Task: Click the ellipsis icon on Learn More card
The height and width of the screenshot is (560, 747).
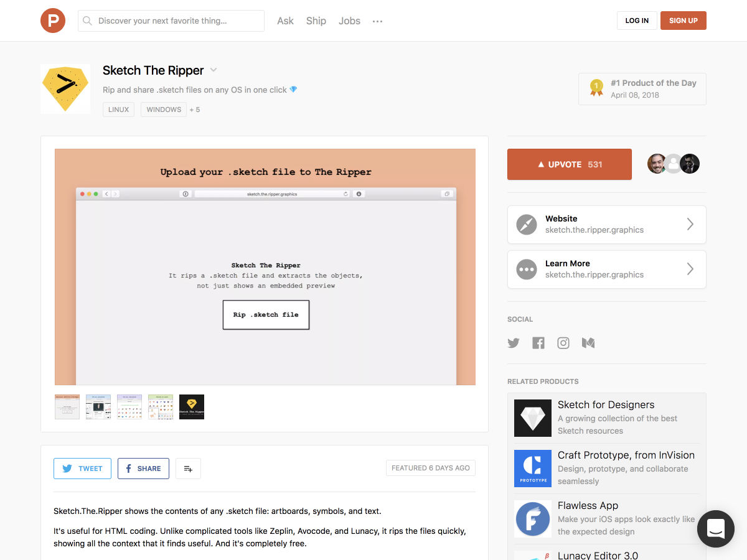Action: tap(527, 269)
